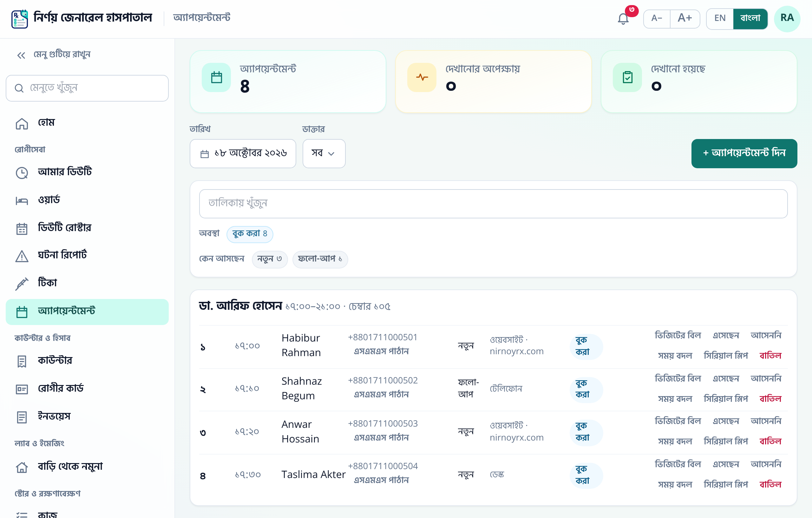Toggle the ফলো-আপ filter chip

click(x=320, y=259)
